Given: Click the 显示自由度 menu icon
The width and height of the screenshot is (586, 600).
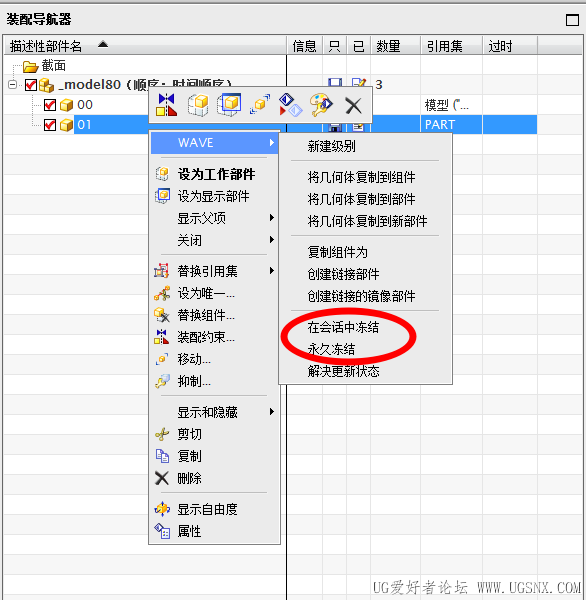Looking at the screenshot, I should [x=162, y=509].
